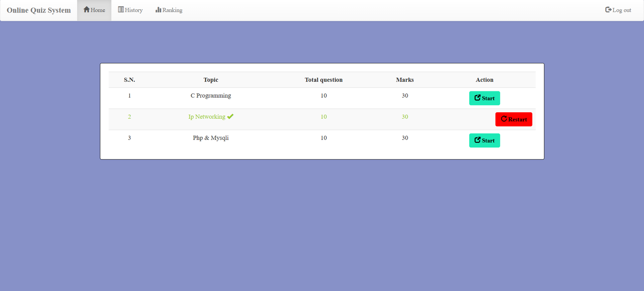Select the Log out link text
The width and height of the screenshot is (644, 291).
click(x=621, y=10)
